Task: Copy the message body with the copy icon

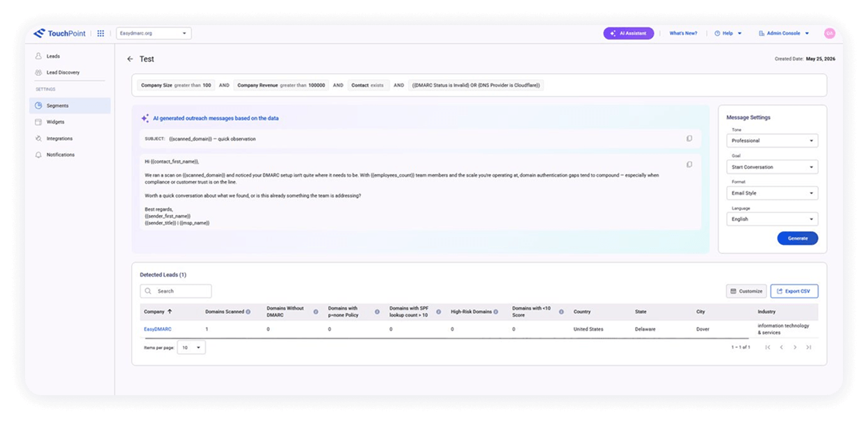Action: pyautogui.click(x=689, y=165)
